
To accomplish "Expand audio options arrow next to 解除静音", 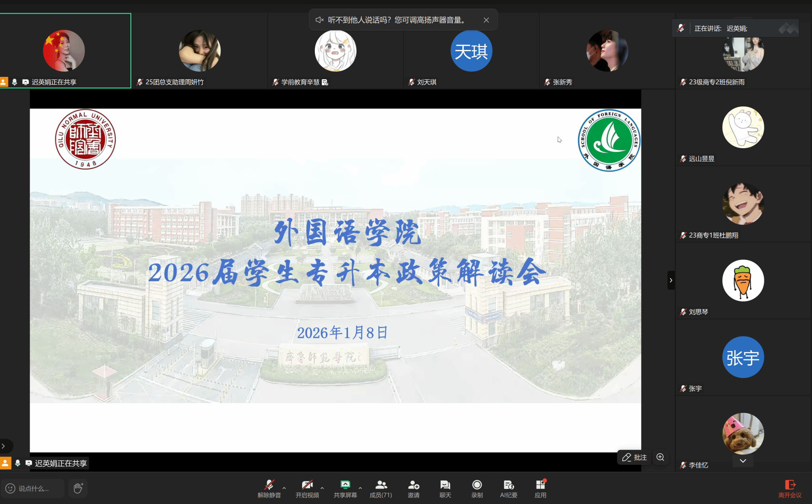I will pyautogui.click(x=284, y=488).
